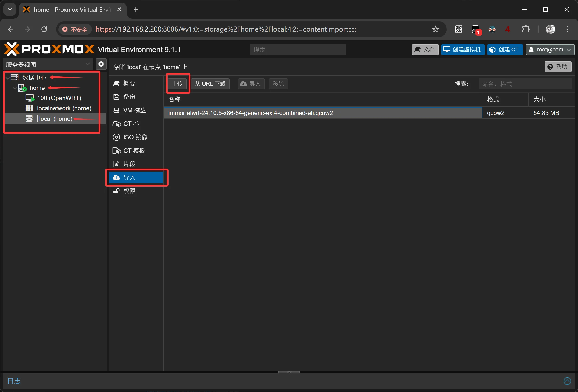The height and width of the screenshot is (392, 578).
Task: Click the gear settings icon beside server view
Action: (x=101, y=64)
